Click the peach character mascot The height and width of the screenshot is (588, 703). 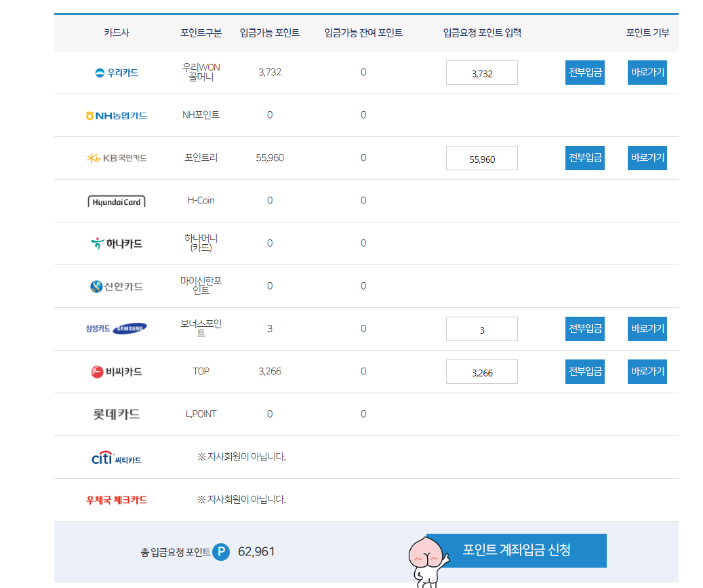[428, 562]
